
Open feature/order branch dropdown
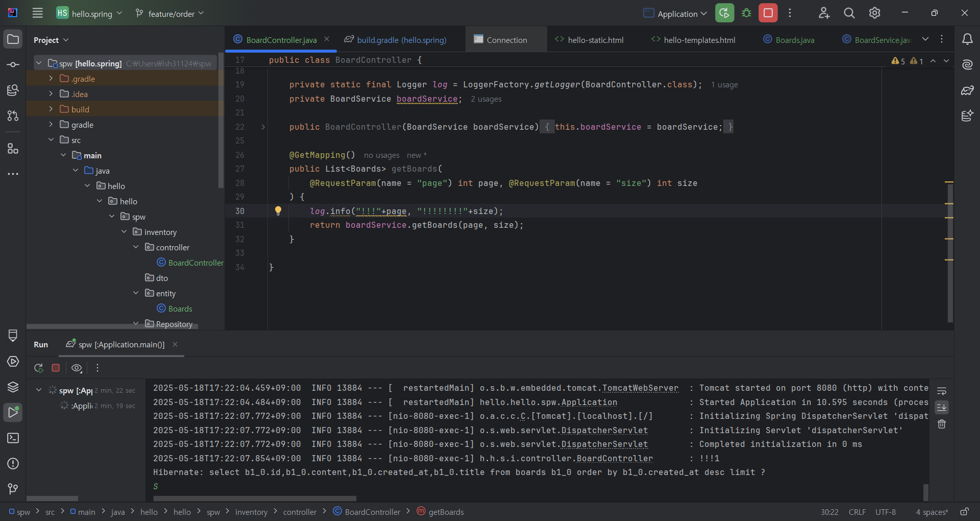click(x=169, y=13)
